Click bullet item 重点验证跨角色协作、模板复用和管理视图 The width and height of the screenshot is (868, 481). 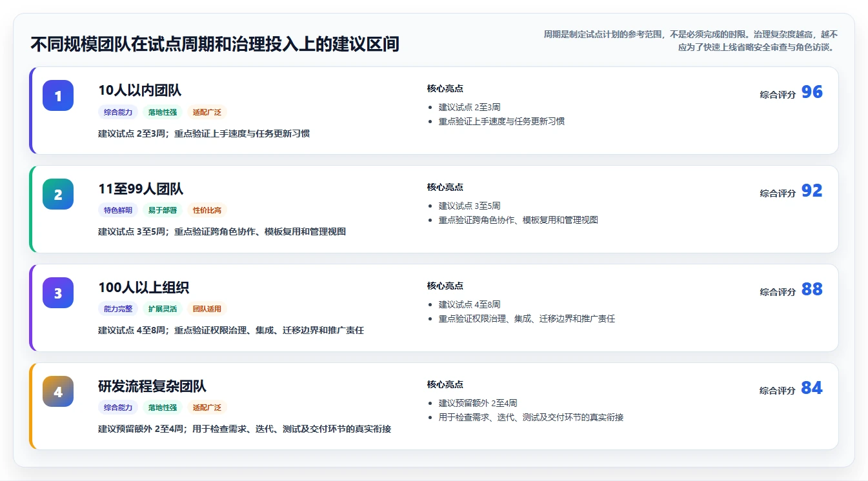pos(518,220)
